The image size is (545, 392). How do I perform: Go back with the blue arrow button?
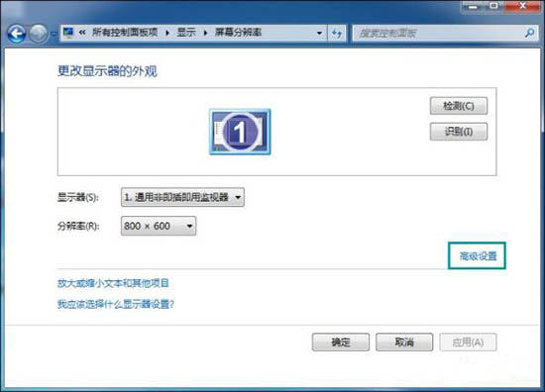[x=16, y=34]
